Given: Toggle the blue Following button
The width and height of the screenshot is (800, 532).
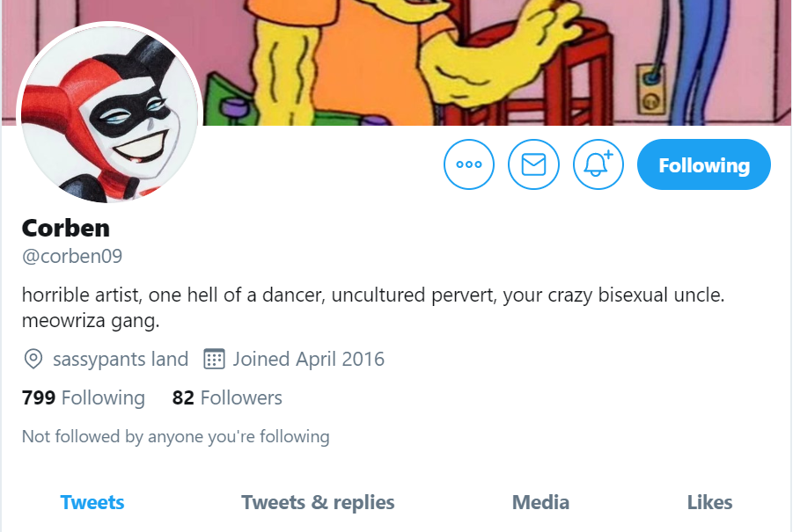Looking at the screenshot, I should click(x=703, y=164).
